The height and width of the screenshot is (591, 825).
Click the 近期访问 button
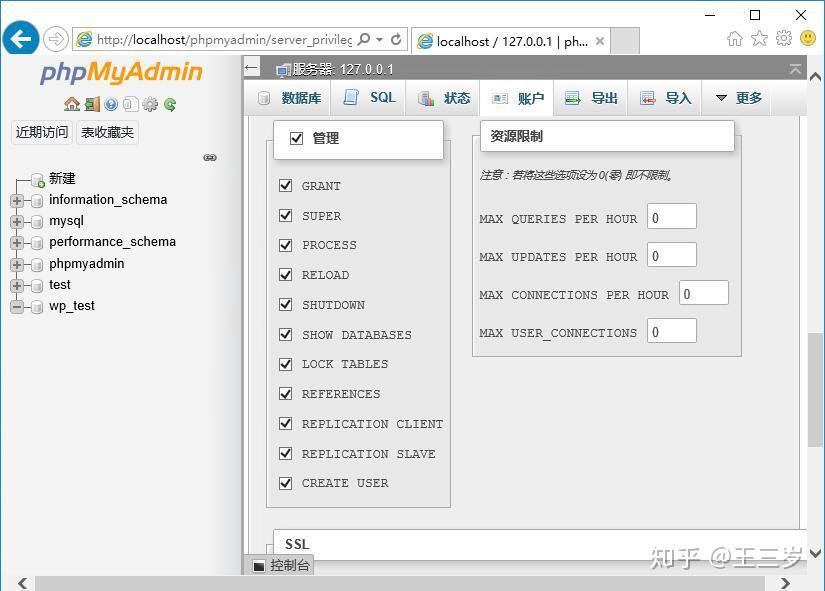tap(42, 132)
